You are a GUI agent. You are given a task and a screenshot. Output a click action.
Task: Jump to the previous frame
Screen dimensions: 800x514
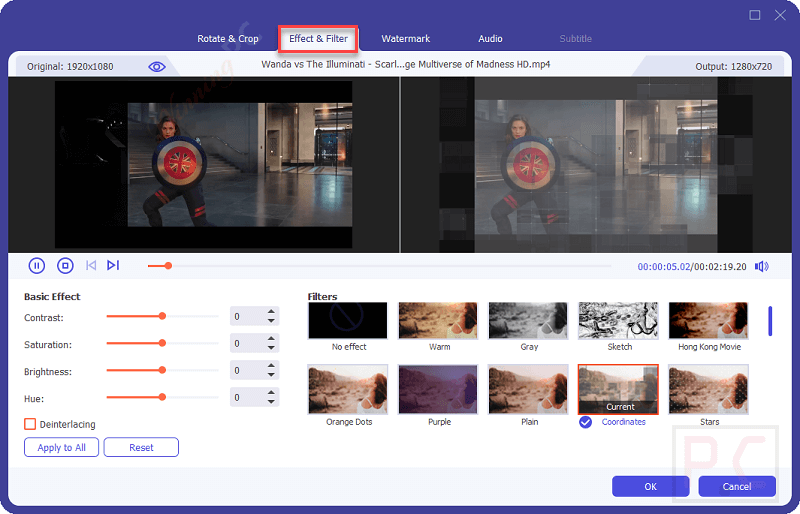(x=91, y=265)
